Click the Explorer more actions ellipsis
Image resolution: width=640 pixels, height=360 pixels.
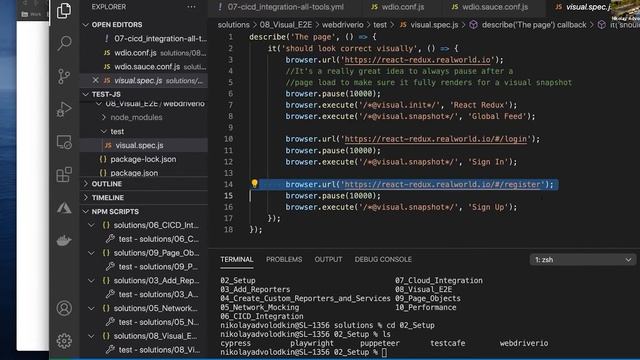point(191,7)
